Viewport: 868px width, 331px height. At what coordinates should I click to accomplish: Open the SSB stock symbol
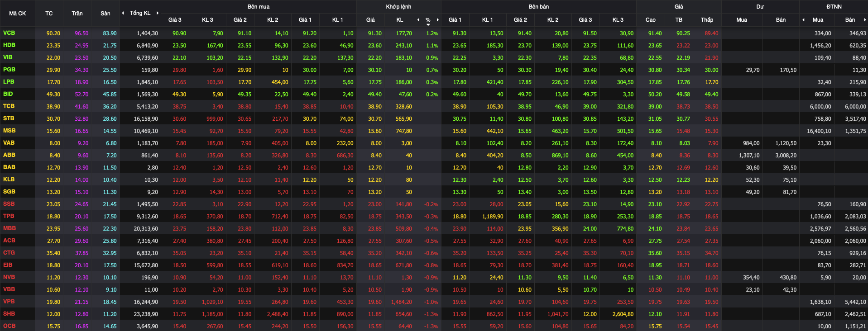click(9, 204)
